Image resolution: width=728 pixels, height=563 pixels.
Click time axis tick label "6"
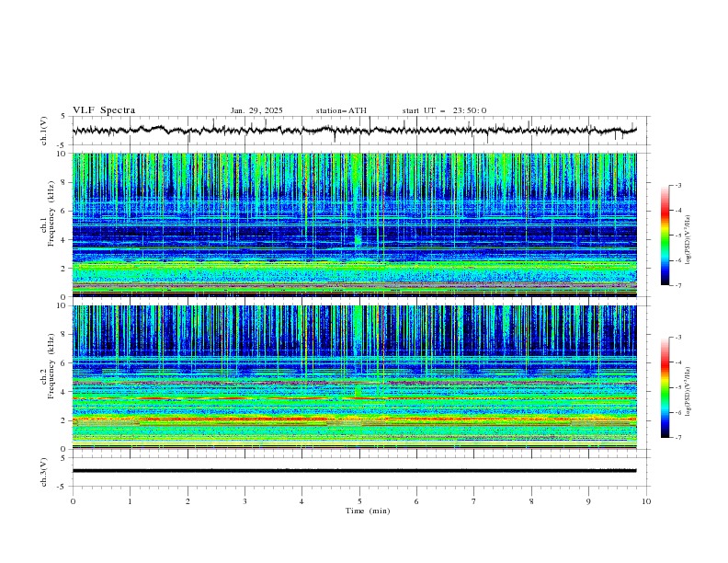[x=416, y=501]
